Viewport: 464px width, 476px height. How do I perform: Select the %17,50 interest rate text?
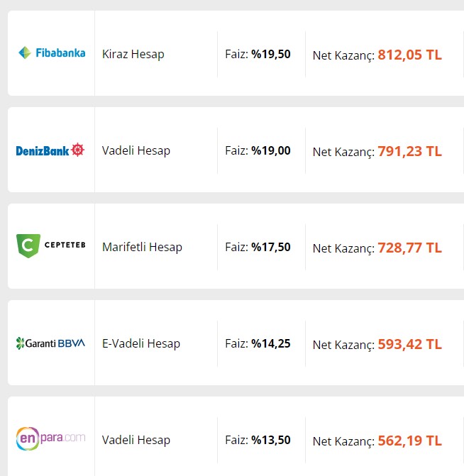click(x=271, y=247)
